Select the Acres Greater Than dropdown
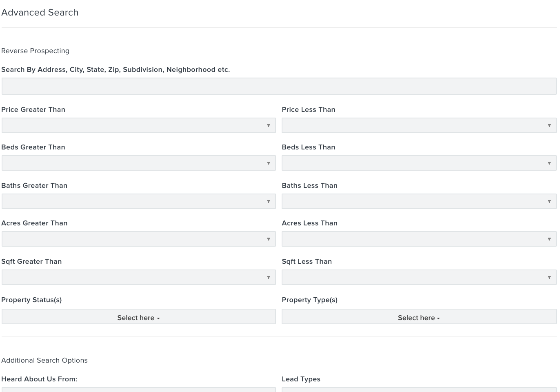 coord(139,239)
